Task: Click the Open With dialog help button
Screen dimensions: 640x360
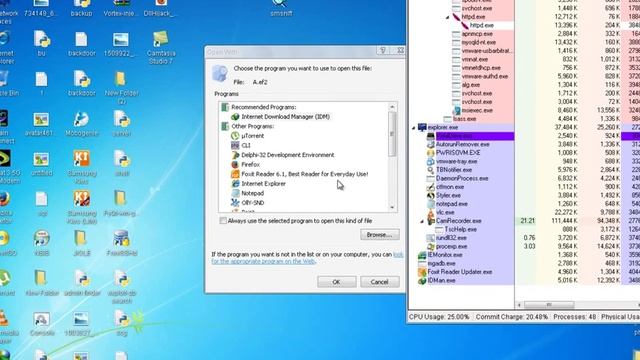Action: point(383,51)
